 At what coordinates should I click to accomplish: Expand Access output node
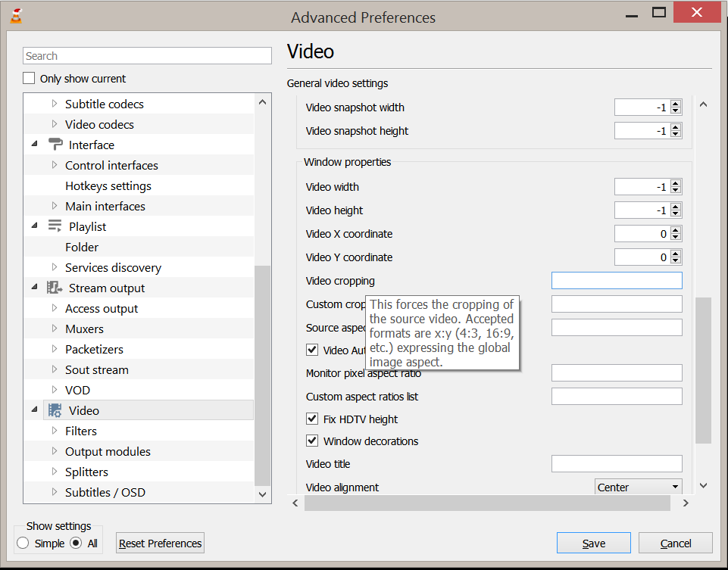pos(55,307)
